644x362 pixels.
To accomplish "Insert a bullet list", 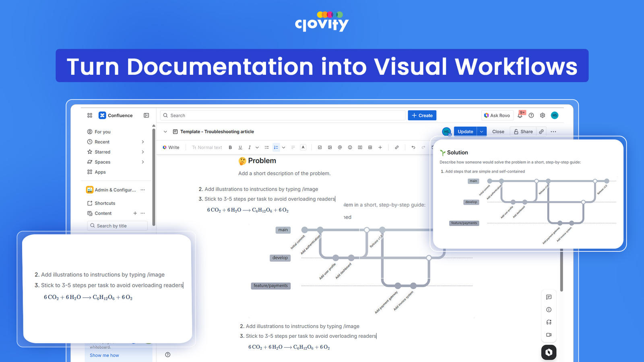I will click(266, 148).
